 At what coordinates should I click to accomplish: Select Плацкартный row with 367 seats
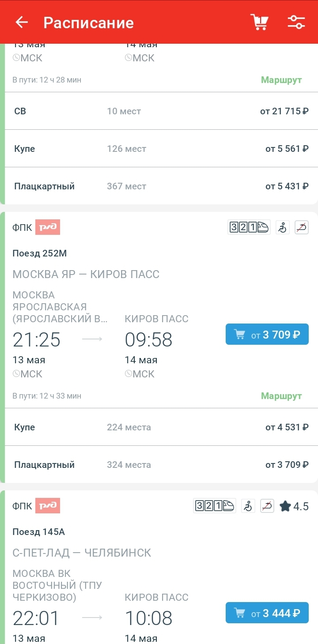(161, 186)
